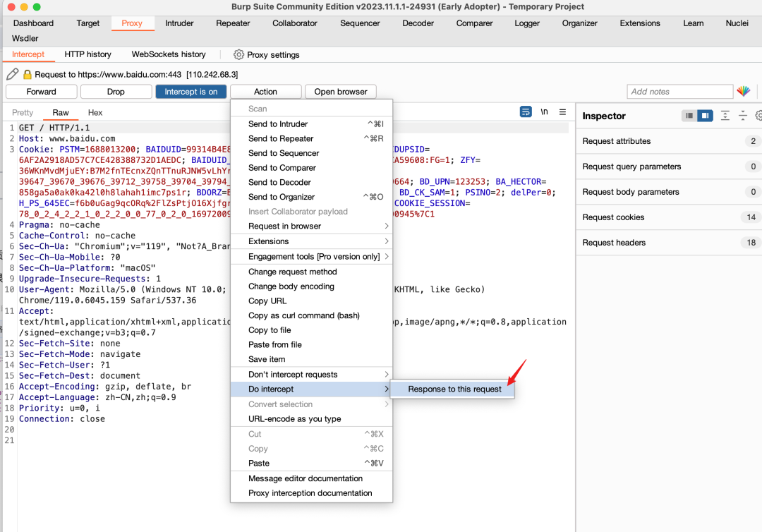Expand Request headers section in Inspector
762x532 pixels.
point(669,243)
